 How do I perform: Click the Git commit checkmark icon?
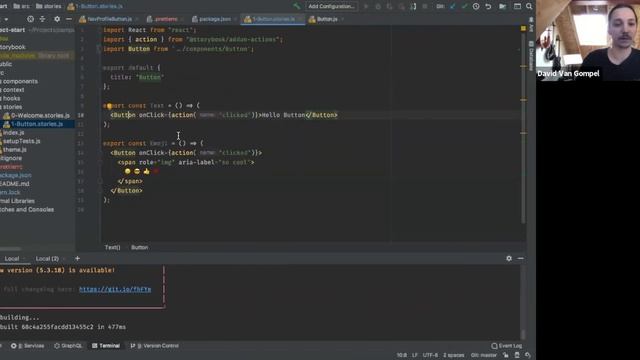click(x=464, y=7)
